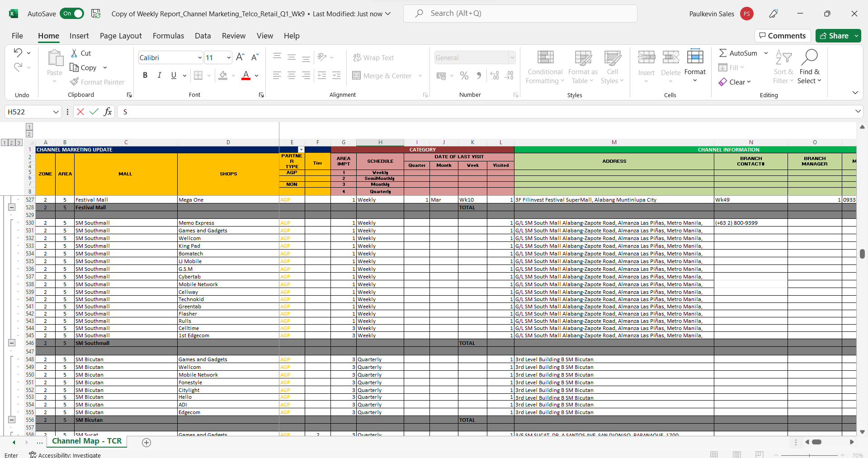868x458 pixels.
Task: Open the Formulas tab
Action: pos(168,36)
